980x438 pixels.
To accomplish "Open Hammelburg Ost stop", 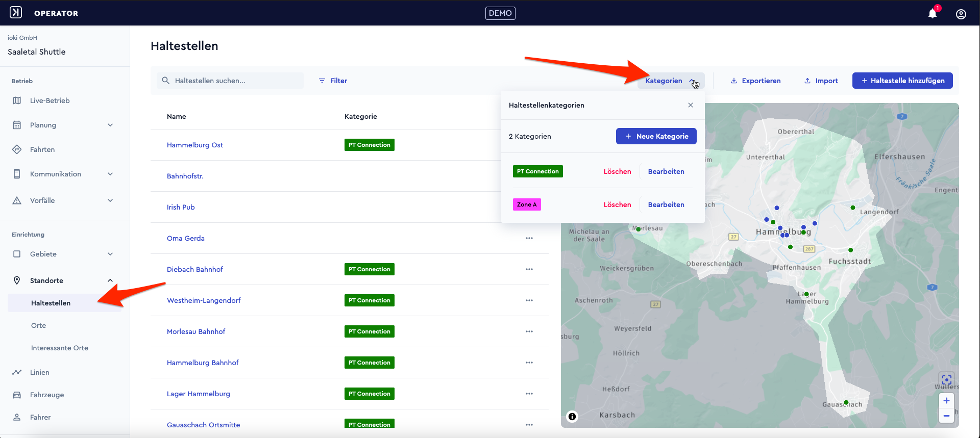I will click(195, 145).
